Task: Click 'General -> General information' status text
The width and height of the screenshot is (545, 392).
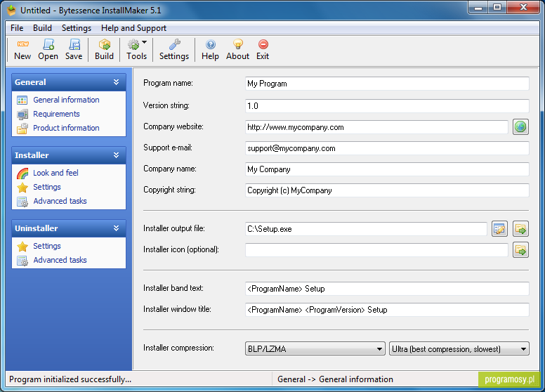Action: tap(335, 379)
